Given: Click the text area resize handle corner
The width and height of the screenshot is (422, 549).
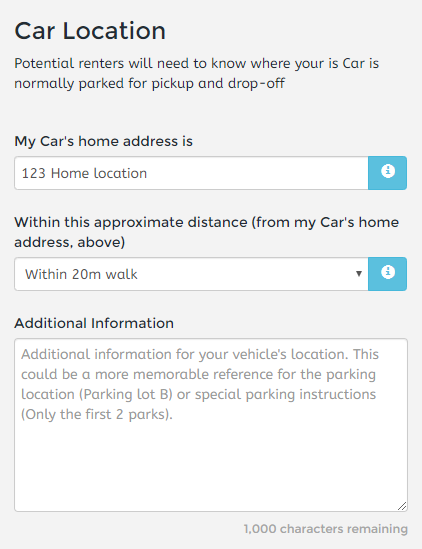Looking at the screenshot, I should coord(402,506).
